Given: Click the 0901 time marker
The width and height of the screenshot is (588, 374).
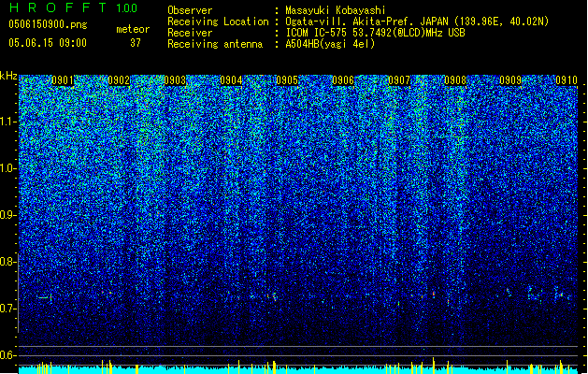Looking at the screenshot, I should [63, 80].
